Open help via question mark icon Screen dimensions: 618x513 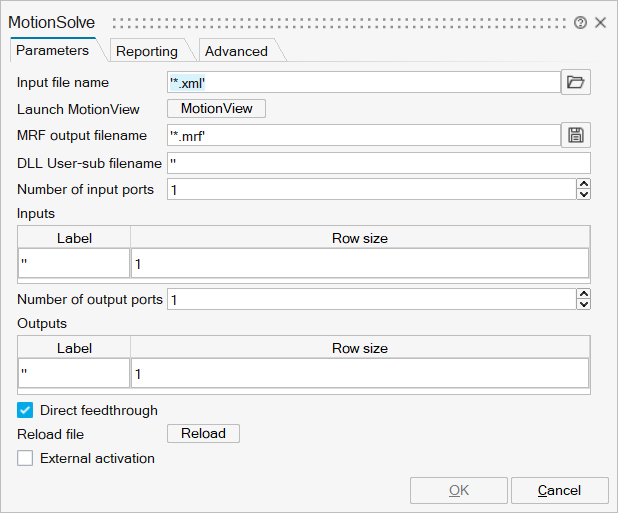[x=580, y=22]
